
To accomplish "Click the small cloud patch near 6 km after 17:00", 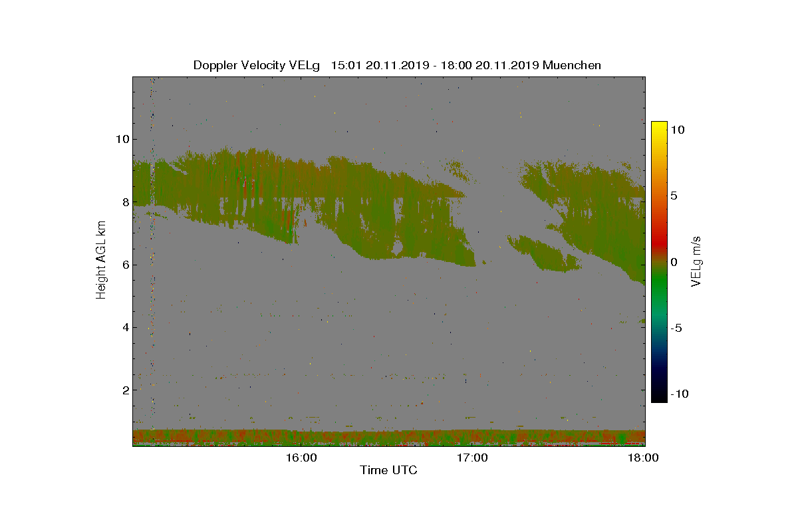I will point(544,254).
